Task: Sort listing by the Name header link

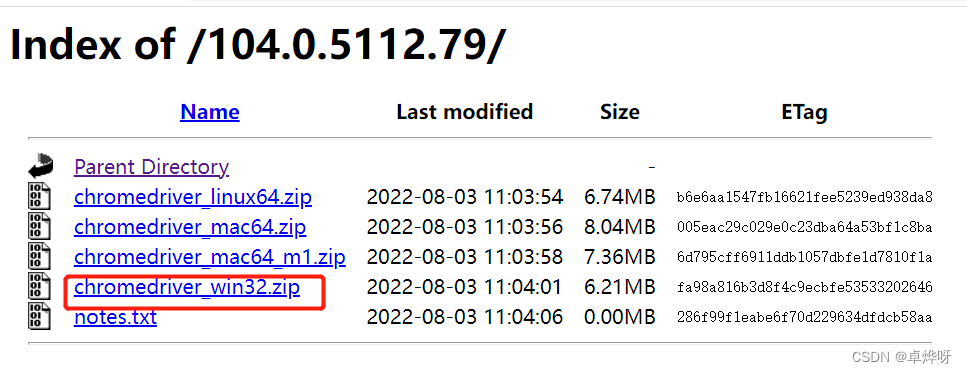Action: (210, 112)
